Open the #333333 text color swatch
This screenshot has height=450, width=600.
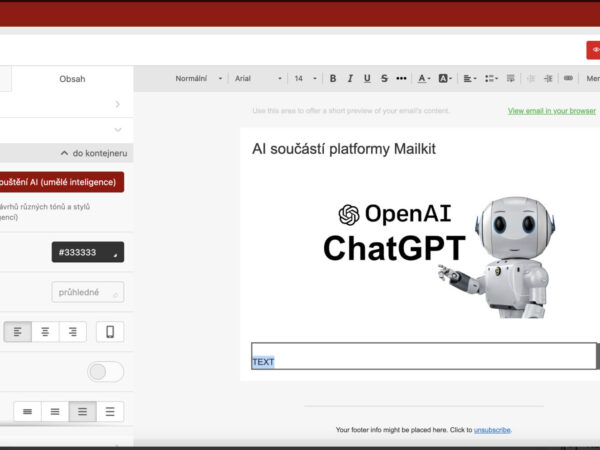pyautogui.click(x=88, y=252)
